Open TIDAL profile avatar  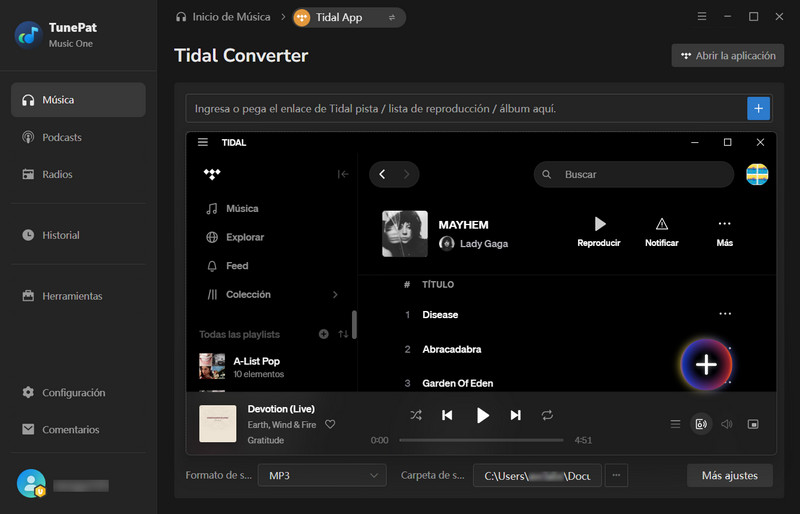(757, 175)
